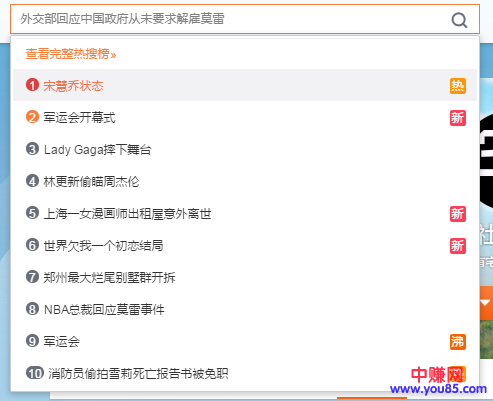Click rank 4 badge beside 林更新偷瞄周杰伦

[x=32, y=181]
